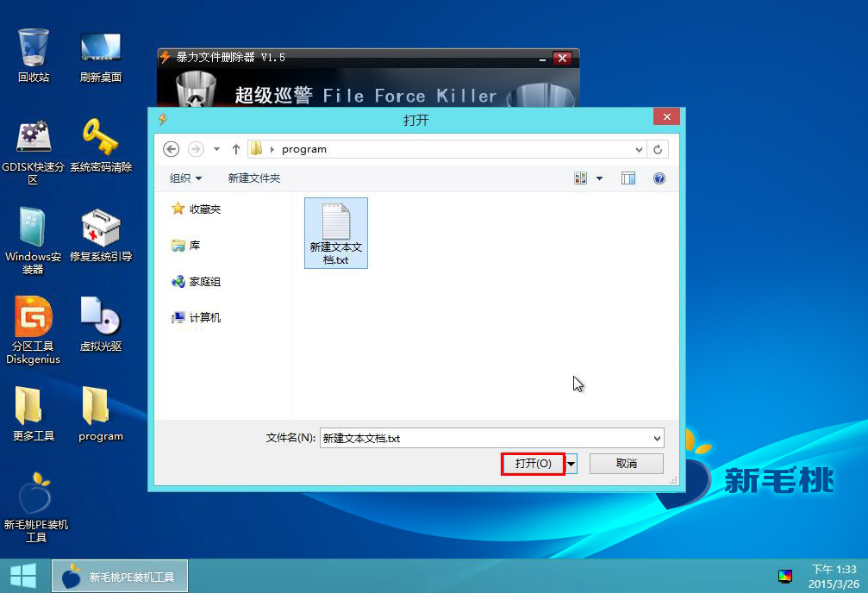
Task: Select the 更多工具 folder on desktop
Action: [x=34, y=414]
